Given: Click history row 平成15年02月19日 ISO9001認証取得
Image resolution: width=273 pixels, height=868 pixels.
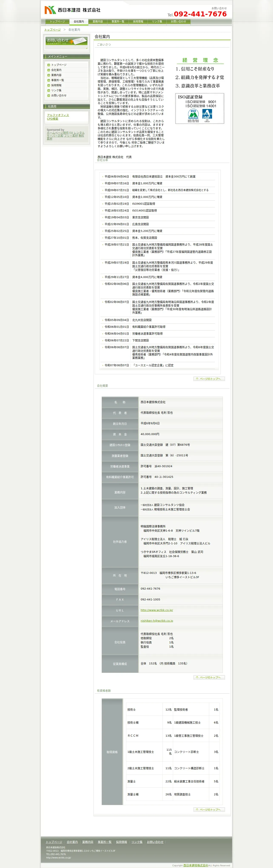Looking at the screenshot, I should [158, 204].
